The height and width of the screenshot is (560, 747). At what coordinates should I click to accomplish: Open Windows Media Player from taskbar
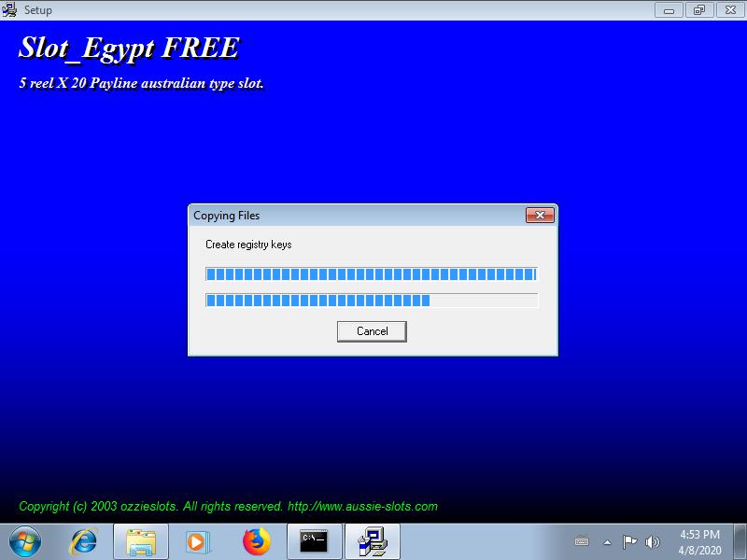coord(198,542)
